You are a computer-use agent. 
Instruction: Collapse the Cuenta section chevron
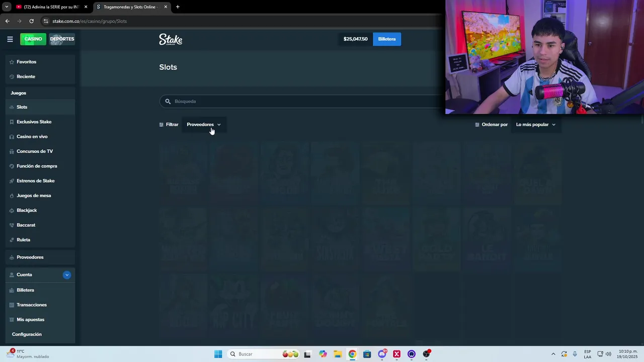click(67, 275)
